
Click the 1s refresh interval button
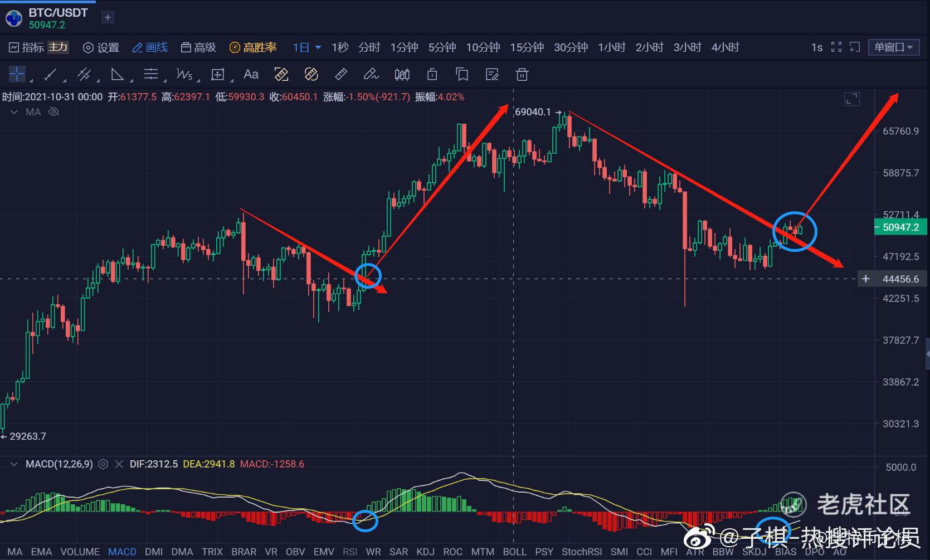(x=817, y=47)
